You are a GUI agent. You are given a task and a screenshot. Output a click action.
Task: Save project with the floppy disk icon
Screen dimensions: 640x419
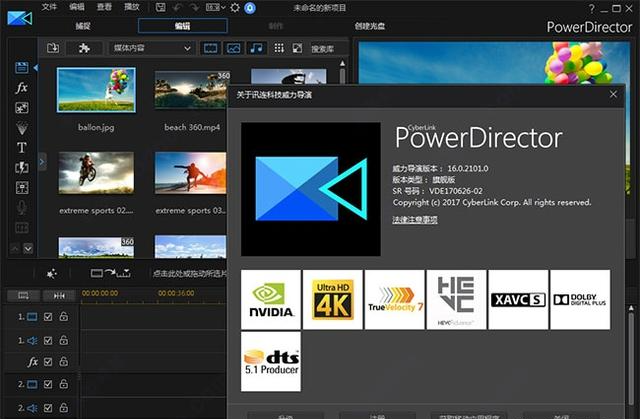click(161, 7)
